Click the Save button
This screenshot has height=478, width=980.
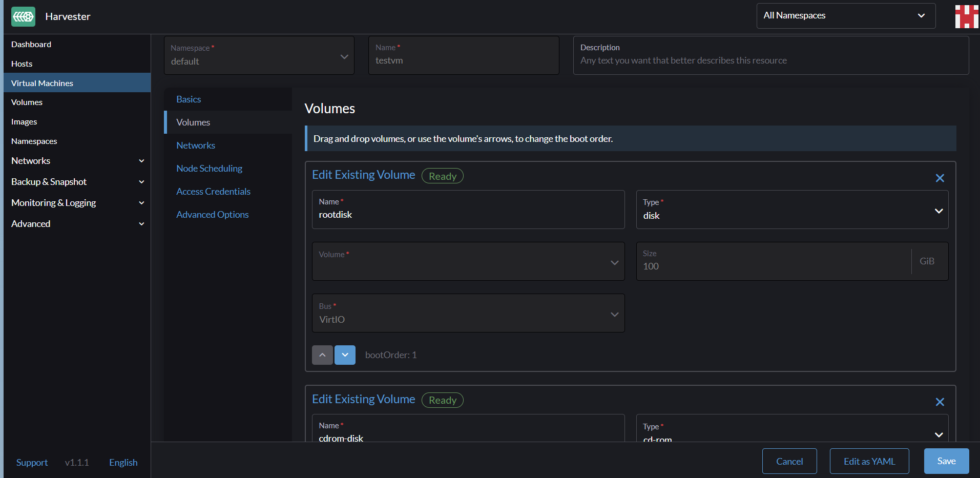click(946, 461)
